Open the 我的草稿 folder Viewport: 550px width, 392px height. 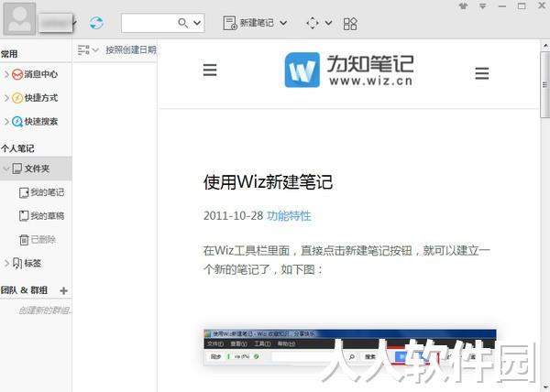(47, 216)
